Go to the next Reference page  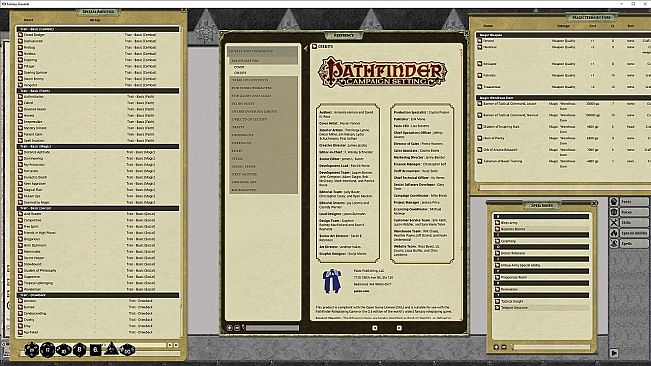coord(399,328)
